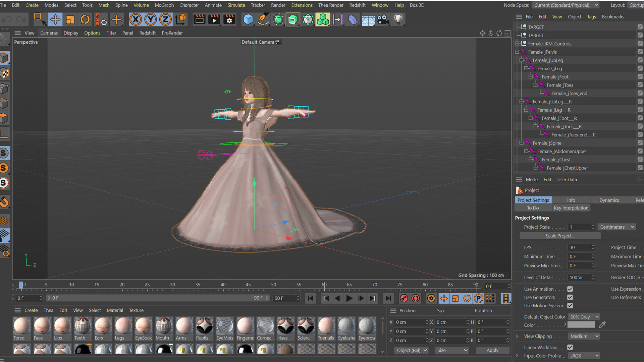Open Node Space dropdown
The width and height of the screenshot is (644, 362).
(566, 5)
